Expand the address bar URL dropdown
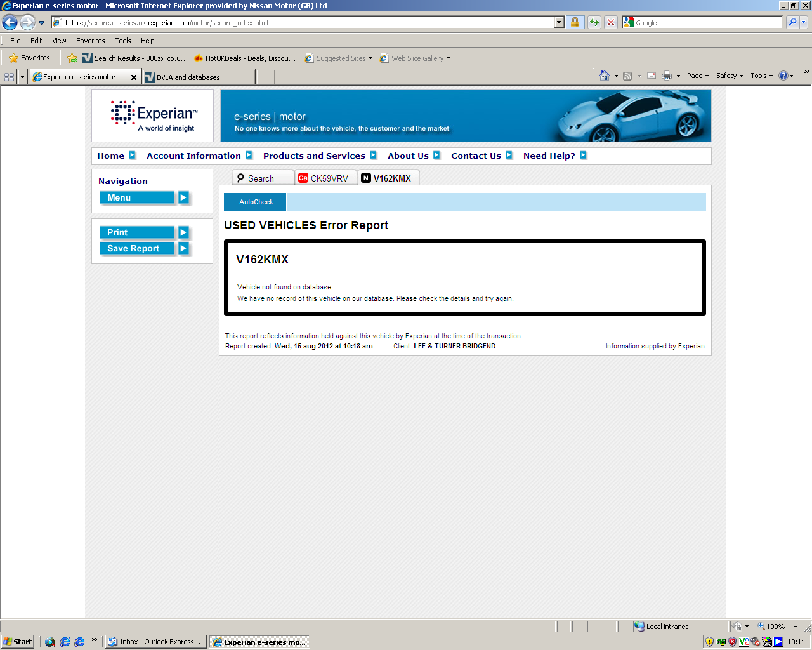This screenshot has height=650, width=812. pyautogui.click(x=559, y=23)
